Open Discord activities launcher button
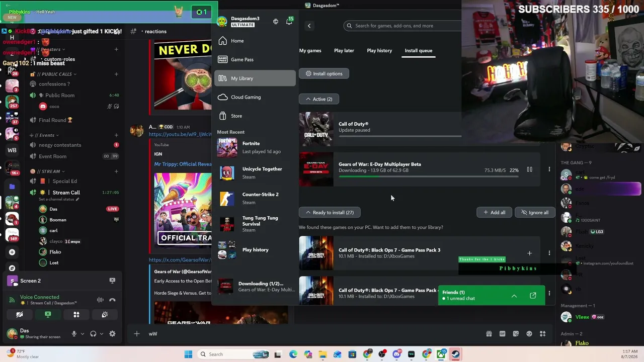The height and width of the screenshot is (362, 644). tap(76, 315)
